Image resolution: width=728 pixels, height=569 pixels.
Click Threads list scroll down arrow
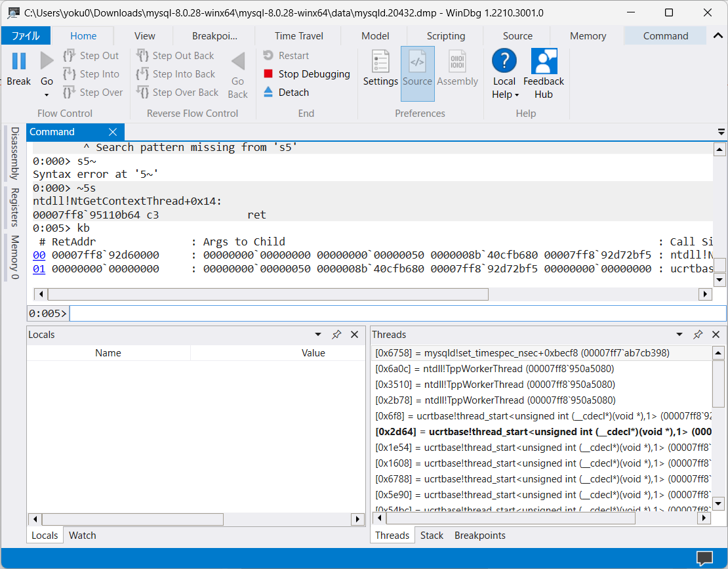click(718, 503)
